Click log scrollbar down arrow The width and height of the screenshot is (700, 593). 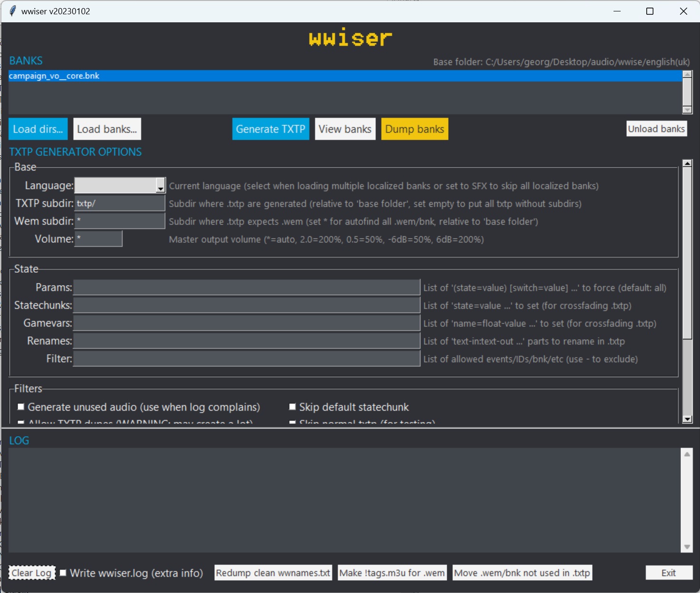[x=687, y=547]
